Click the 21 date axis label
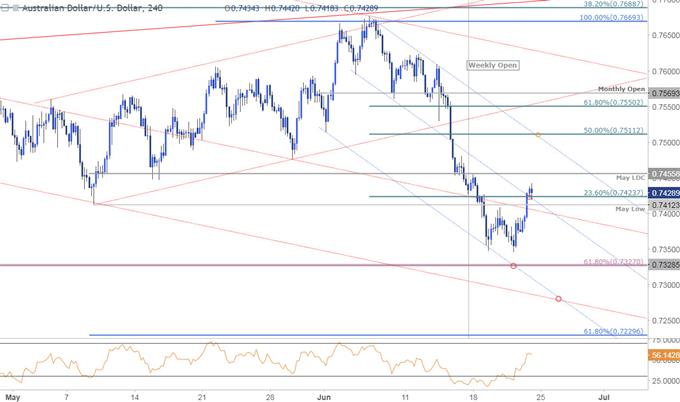Image resolution: width=680 pixels, height=402 pixels. 201,397
